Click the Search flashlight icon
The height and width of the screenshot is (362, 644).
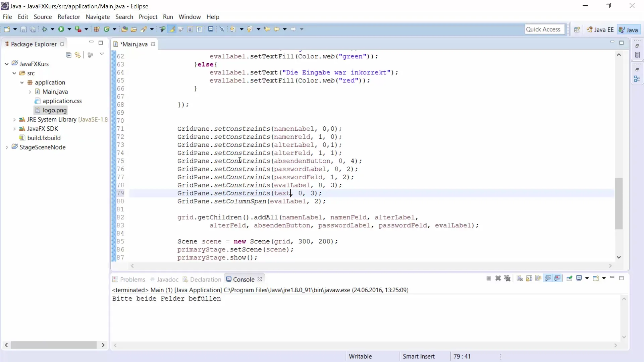coord(144,29)
